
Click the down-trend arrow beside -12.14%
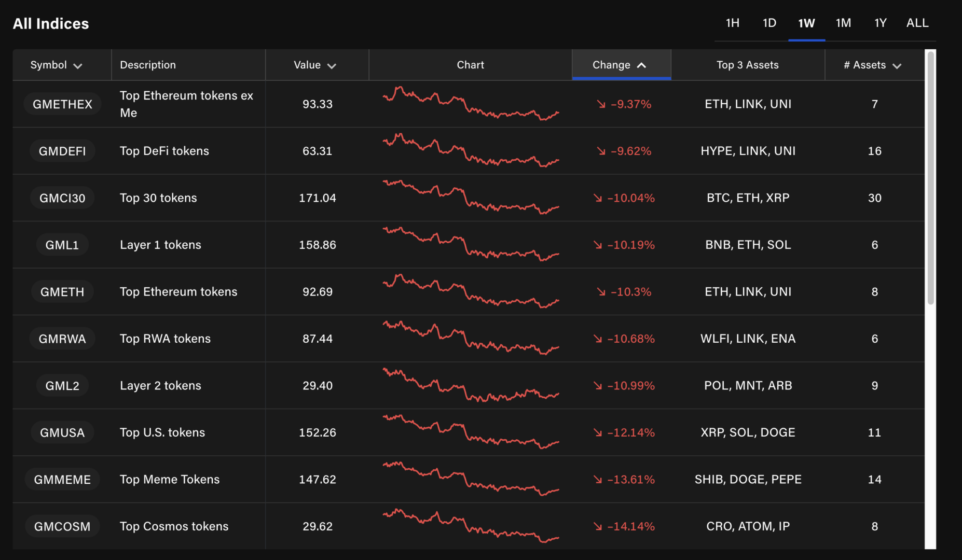click(x=598, y=432)
